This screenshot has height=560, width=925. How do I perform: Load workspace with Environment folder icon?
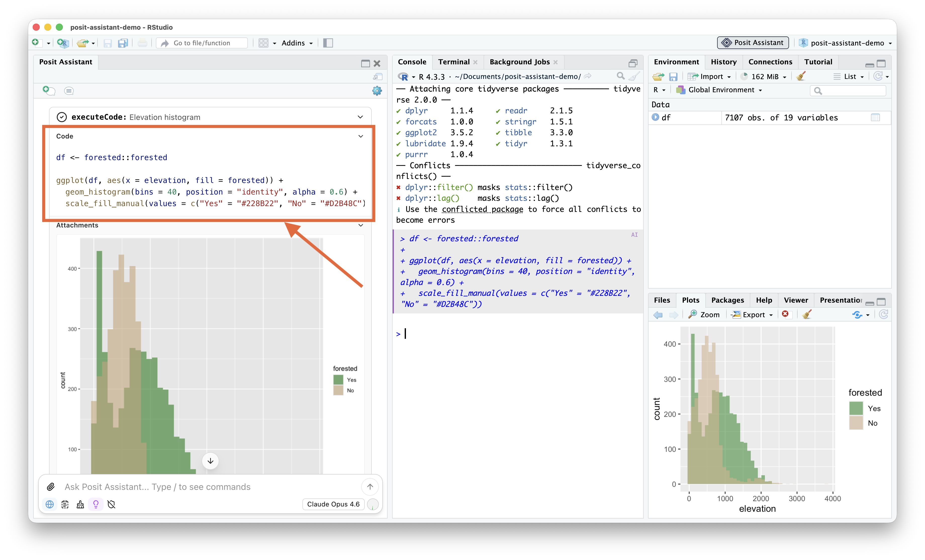[658, 77]
